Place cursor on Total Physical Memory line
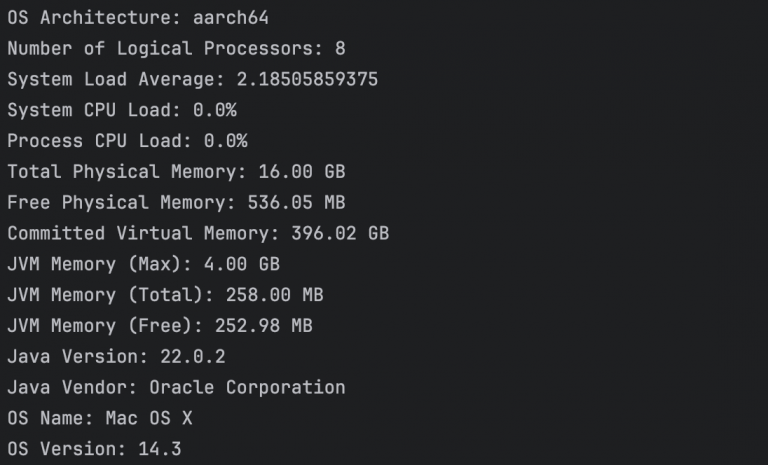Viewport: 768px width, 465px height. click(x=176, y=172)
